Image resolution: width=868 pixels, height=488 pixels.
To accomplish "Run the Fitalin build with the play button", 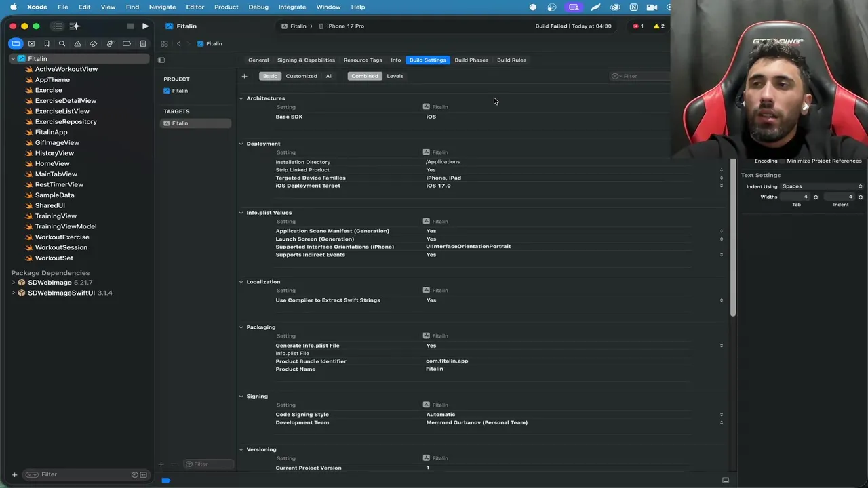I will point(145,26).
